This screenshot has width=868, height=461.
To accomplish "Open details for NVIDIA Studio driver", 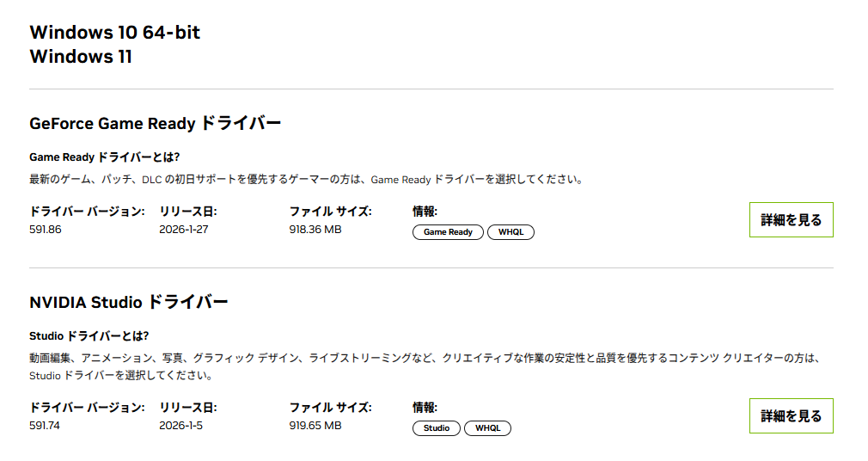I will (x=791, y=416).
